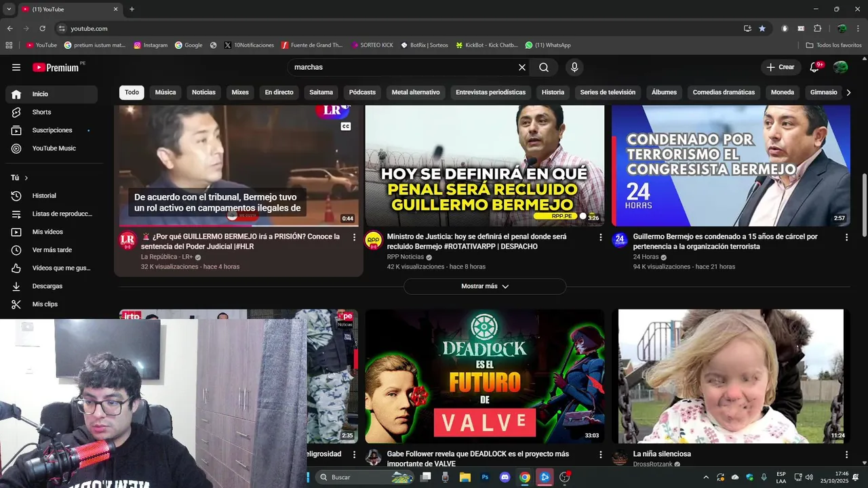Screen dimensions: 868x488
Task: Open the La República - LR+ channel link
Action: 167,258
